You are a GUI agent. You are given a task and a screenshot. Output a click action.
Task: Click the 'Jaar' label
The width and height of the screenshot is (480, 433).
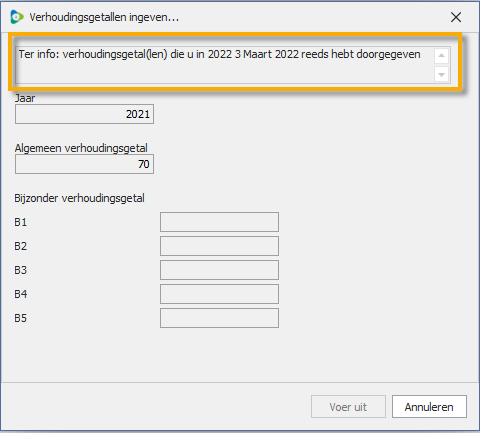(25, 98)
